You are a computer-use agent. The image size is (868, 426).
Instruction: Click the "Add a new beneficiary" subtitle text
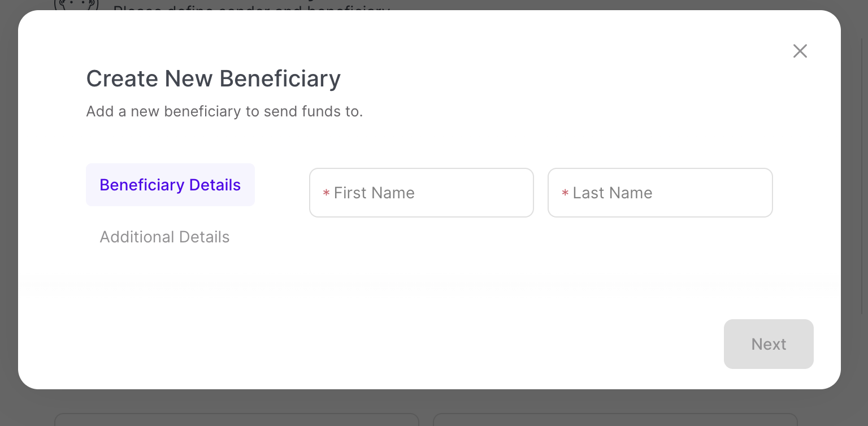[x=224, y=111]
